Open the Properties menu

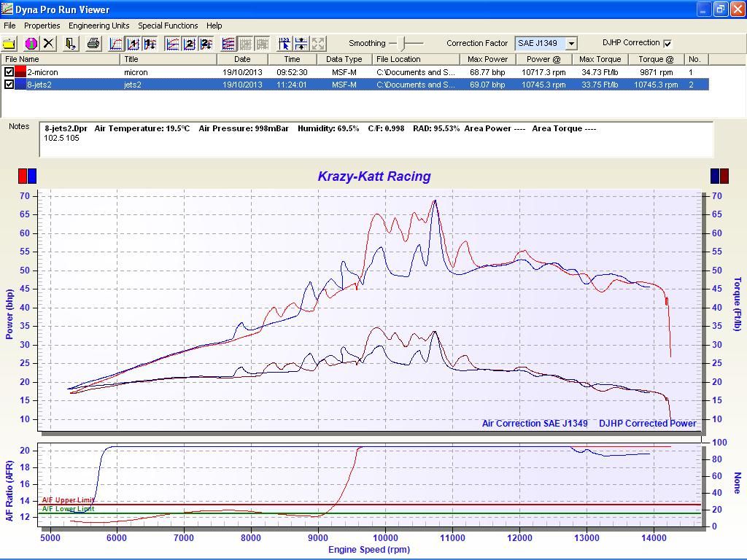point(42,26)
